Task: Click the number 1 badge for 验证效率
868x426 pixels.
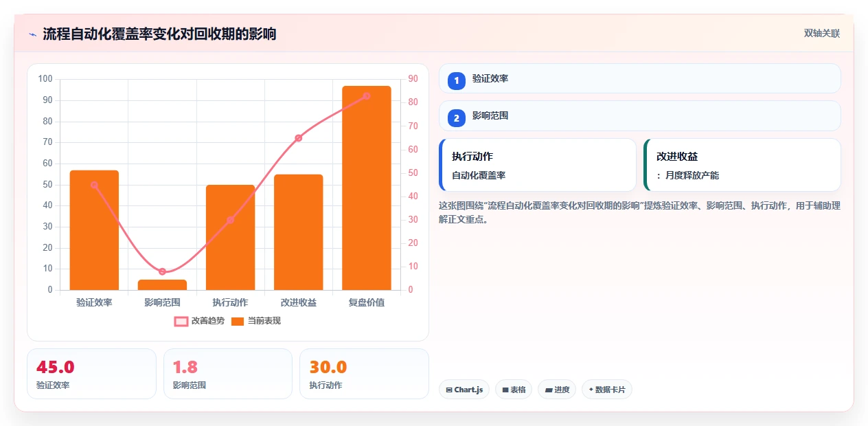Action: 456,80
